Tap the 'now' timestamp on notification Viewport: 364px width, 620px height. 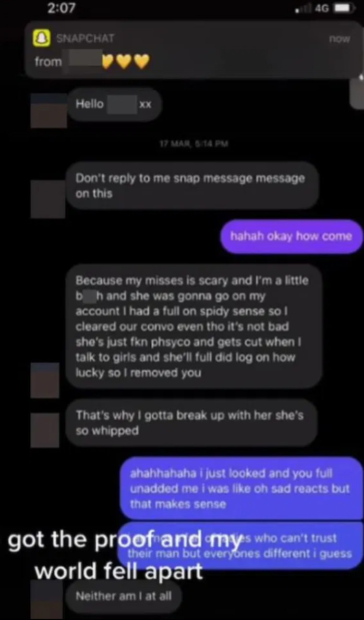coord(340,39)
